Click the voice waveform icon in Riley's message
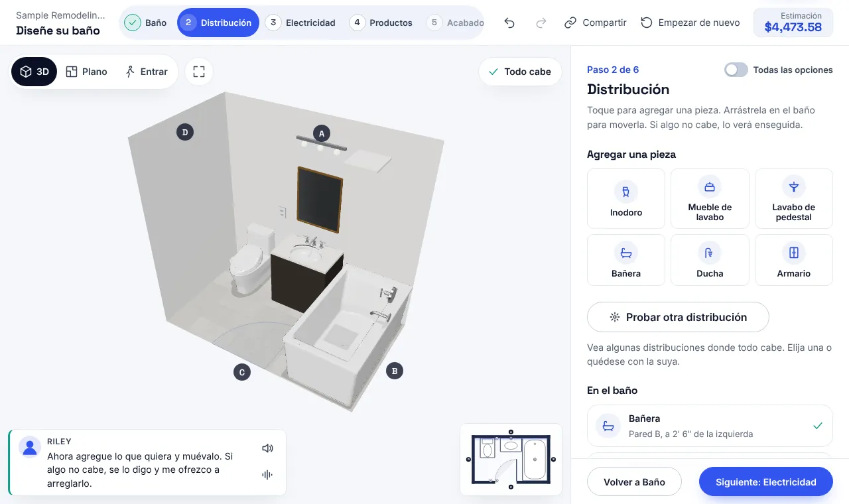The width and height of the screenshot is (849, 504). pos(267,475)
